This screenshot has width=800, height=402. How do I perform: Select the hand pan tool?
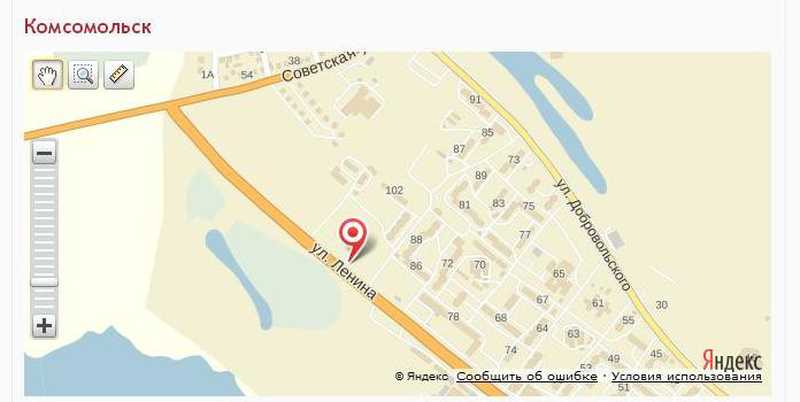(x=47, y=75)
